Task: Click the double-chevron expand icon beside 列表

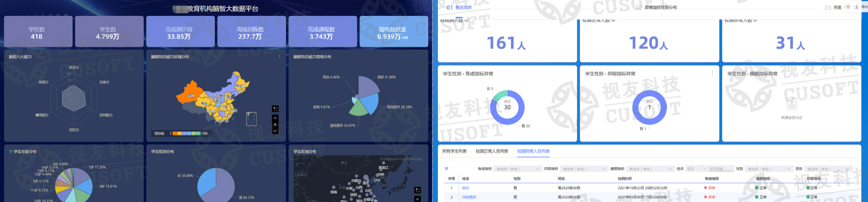Action: pyautogui.click(x=848, y=7)
